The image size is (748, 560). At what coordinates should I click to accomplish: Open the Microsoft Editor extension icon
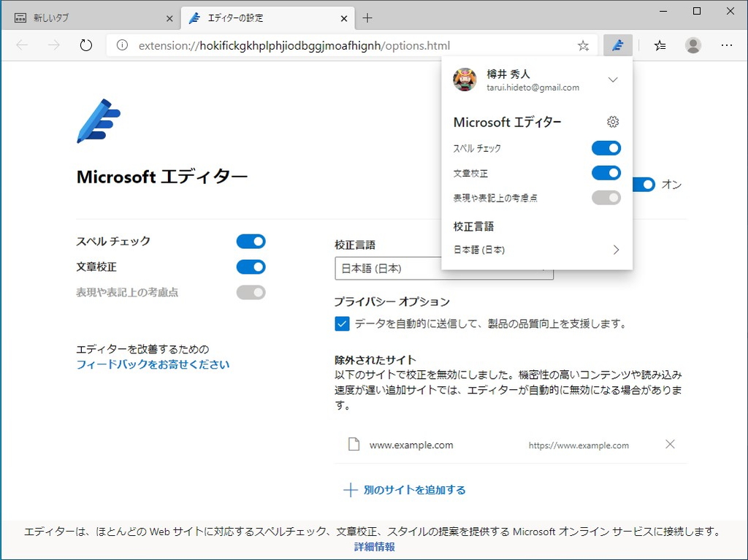tap(617, 45)
